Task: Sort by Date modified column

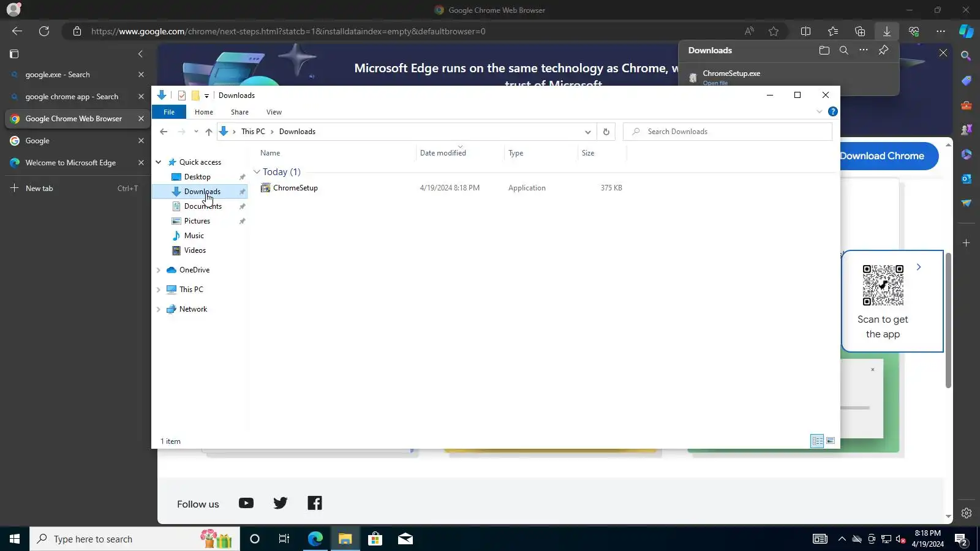Action: click(x=443, y=153)
